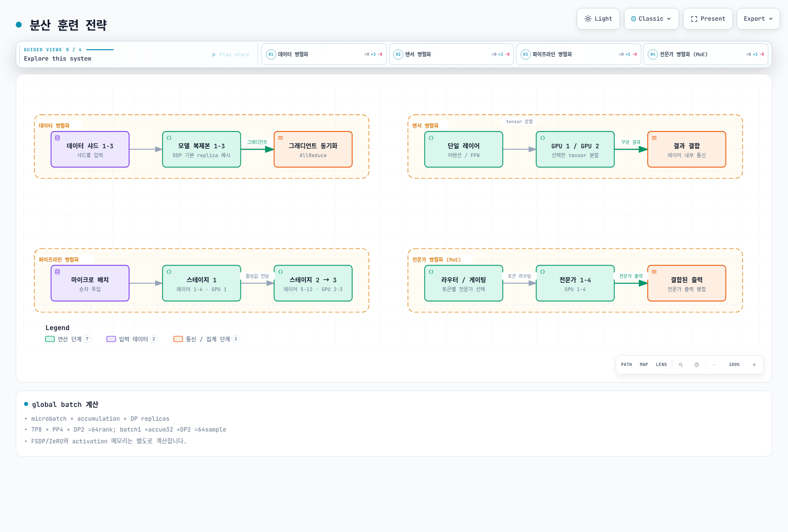Click the code icon on GPU 1 / GPU 2 node
The height and width of the screenshot is (532, 788).
point(543,138)
